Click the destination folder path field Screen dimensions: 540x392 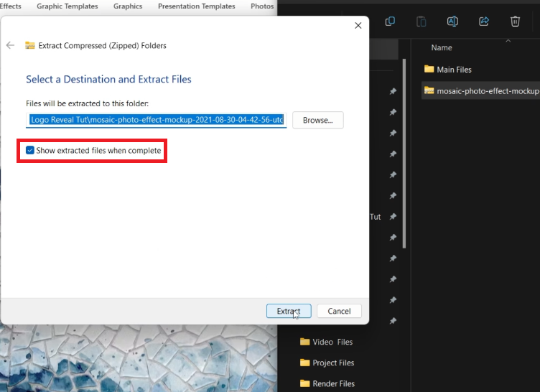tap(156, 120)
